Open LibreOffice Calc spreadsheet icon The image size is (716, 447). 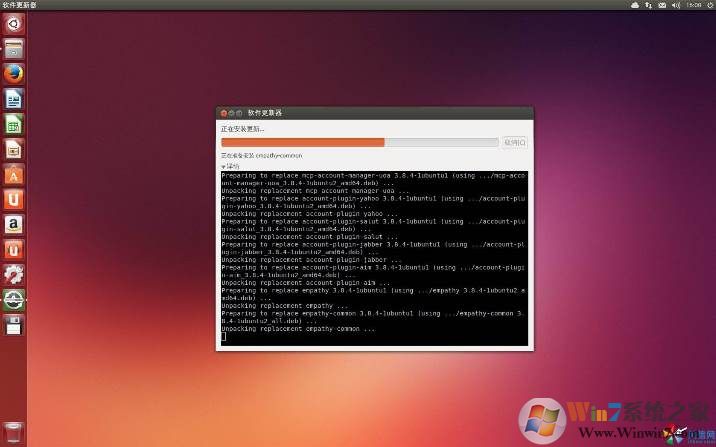tap(14, 124)
